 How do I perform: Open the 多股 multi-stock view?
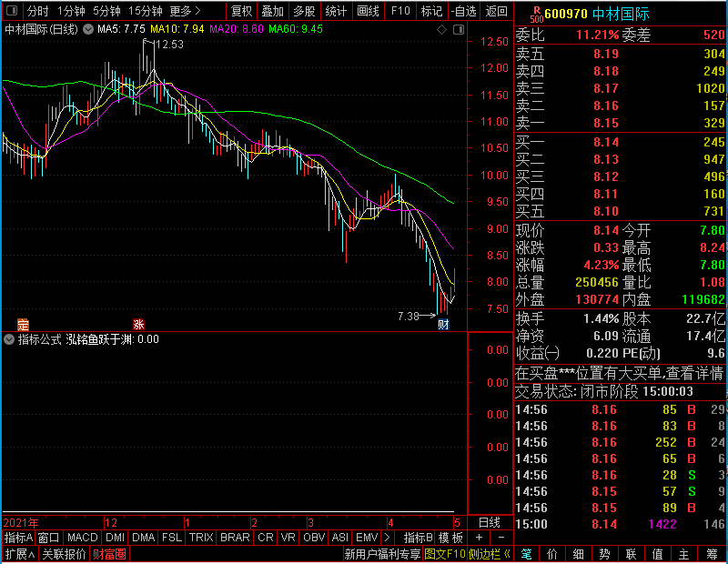point(304,11)
